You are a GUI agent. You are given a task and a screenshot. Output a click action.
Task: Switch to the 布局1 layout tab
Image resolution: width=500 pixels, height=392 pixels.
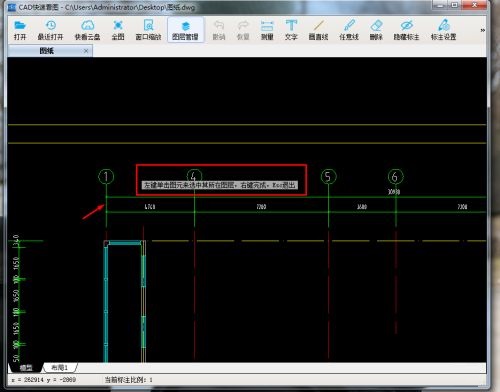(60, 367)
